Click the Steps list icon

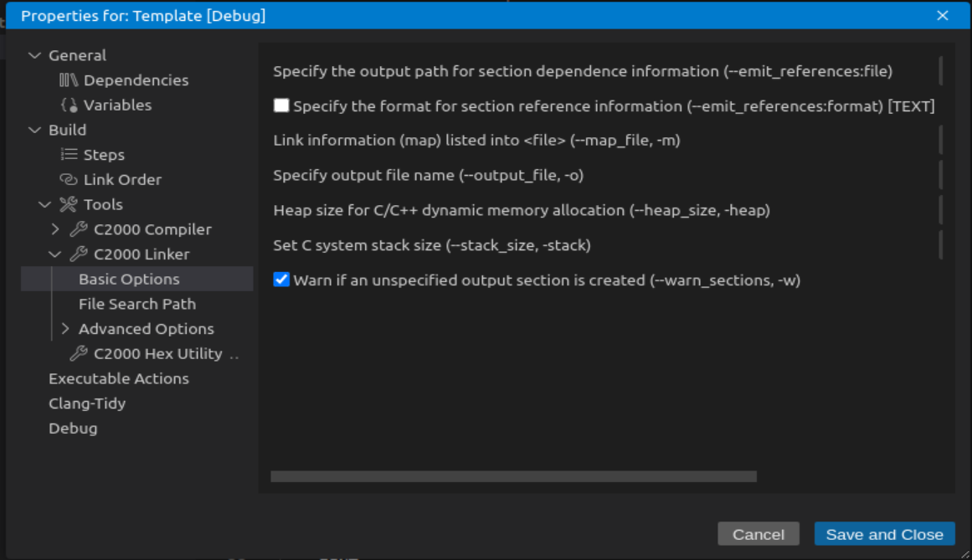pos(69,154)
